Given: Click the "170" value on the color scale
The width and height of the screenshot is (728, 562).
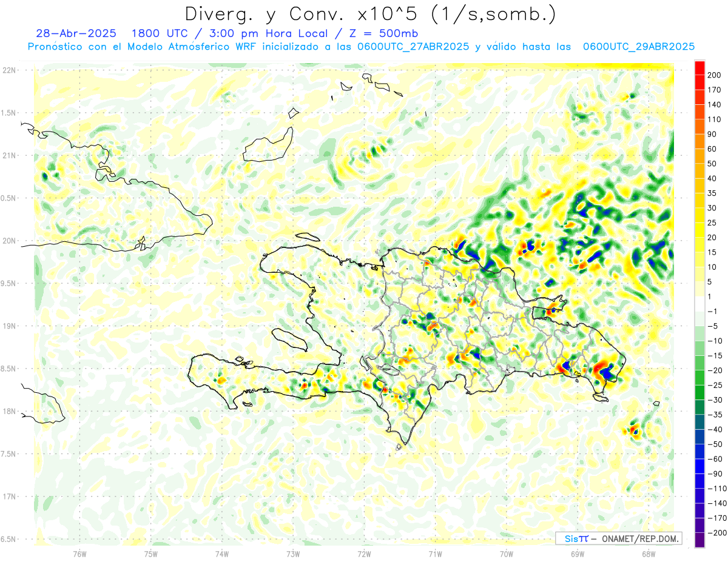Looking at the screenshot, I should [x=714, y=90].
